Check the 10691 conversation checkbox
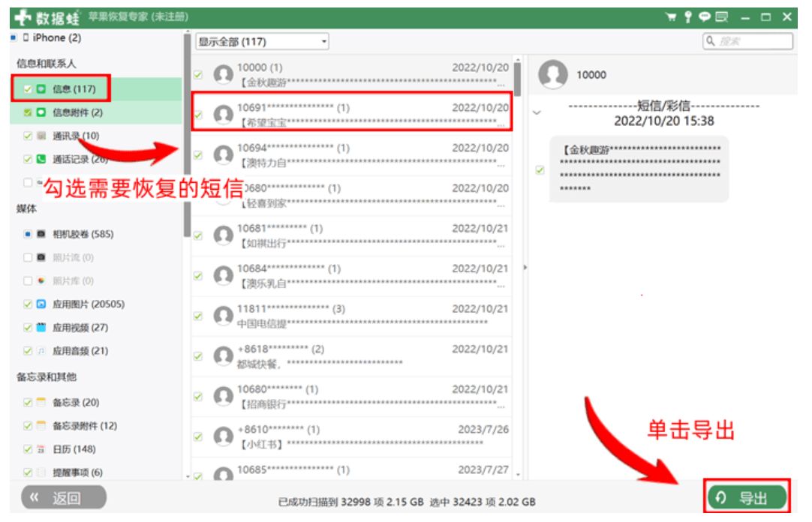The width and height of the screenshot is (812, 522). [x=198, y=114]
